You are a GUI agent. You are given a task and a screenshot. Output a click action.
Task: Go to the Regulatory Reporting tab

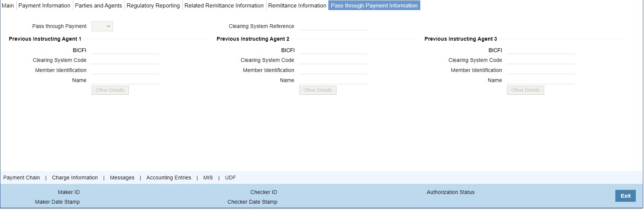pyautogui.click(x=153, y=6)
